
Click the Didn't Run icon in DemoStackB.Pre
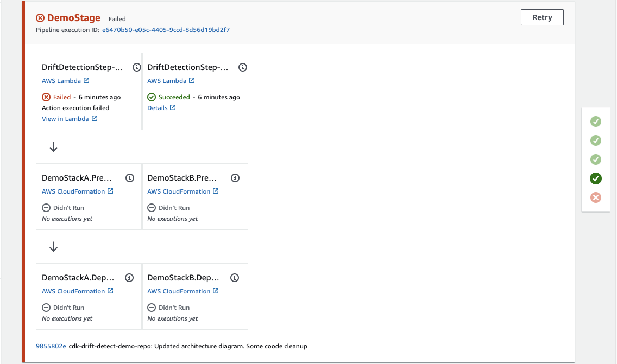pos(152,208)
